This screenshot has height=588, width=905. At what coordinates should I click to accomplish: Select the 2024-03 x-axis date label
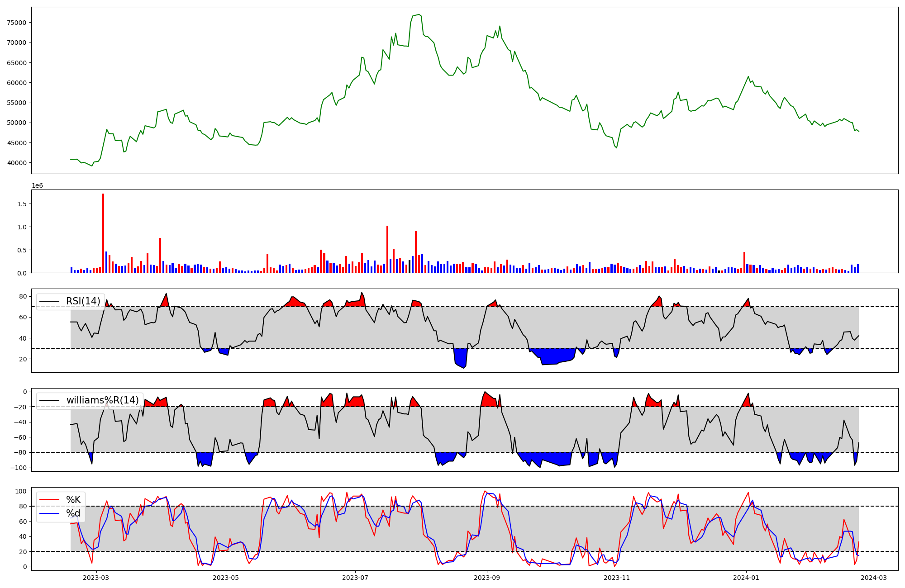pyautogui.click(x=873, y=578)
